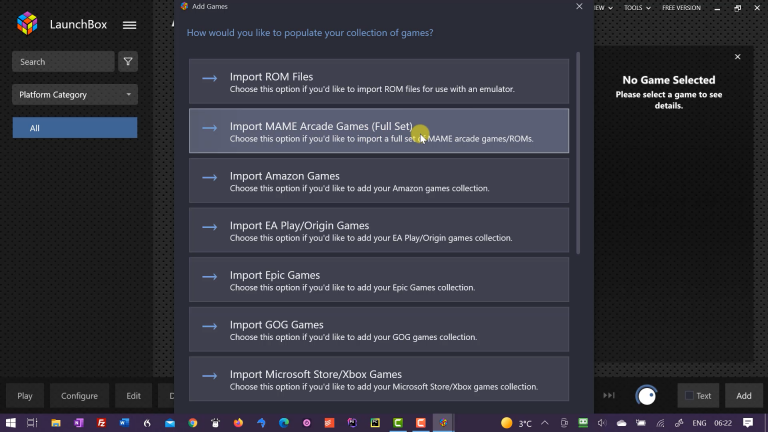
Task: Click the circular loading indicator icon
Action: (646, 395)
